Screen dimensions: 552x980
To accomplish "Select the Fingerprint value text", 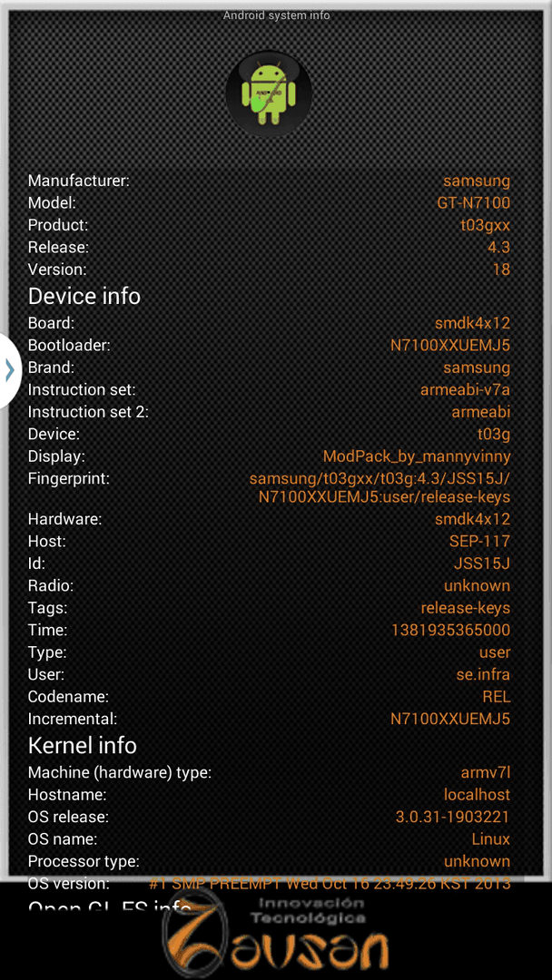I will (x=379, y=487).
